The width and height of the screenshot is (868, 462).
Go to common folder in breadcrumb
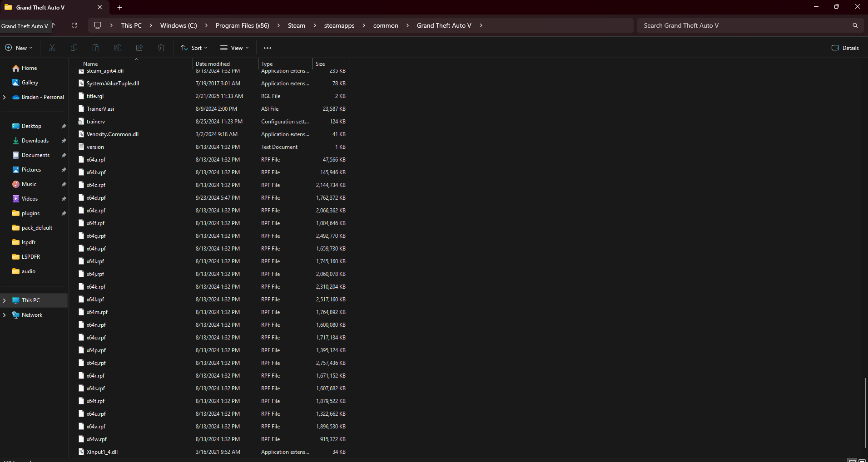tap(386, 25)
